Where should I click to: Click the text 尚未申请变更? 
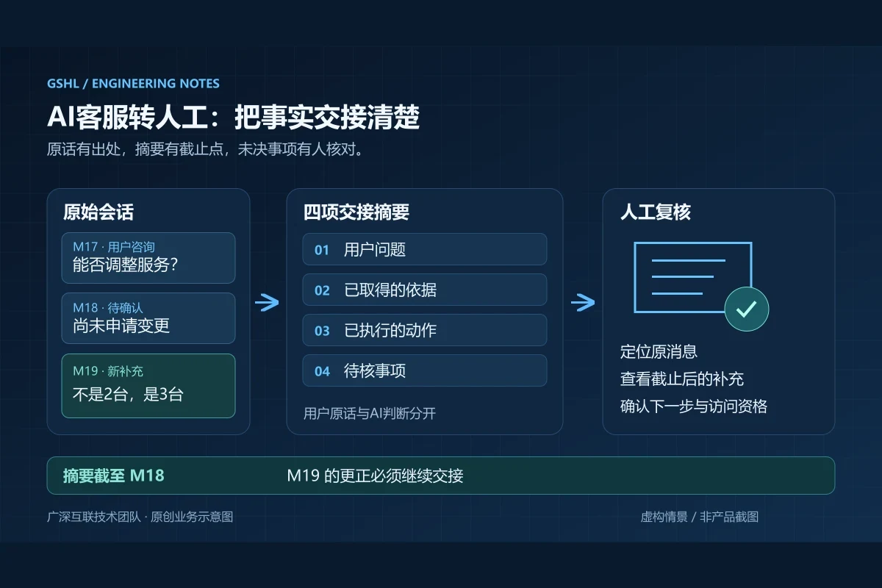tap(121, 326)
